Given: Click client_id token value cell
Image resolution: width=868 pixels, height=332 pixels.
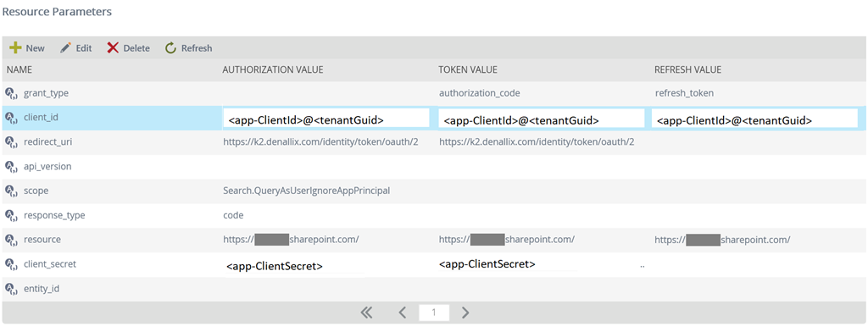Looking at the screenshot, I should click(542, 119).
